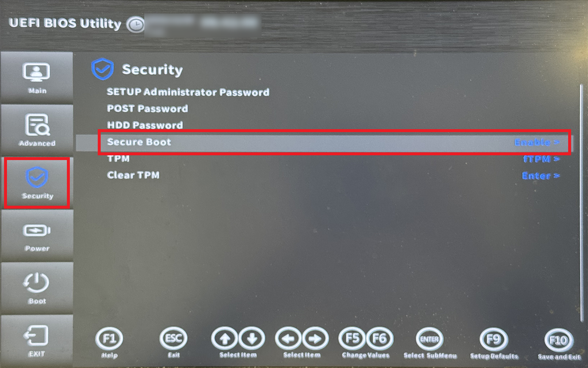Click the up arrow Select Item icon

pos(225,339)
